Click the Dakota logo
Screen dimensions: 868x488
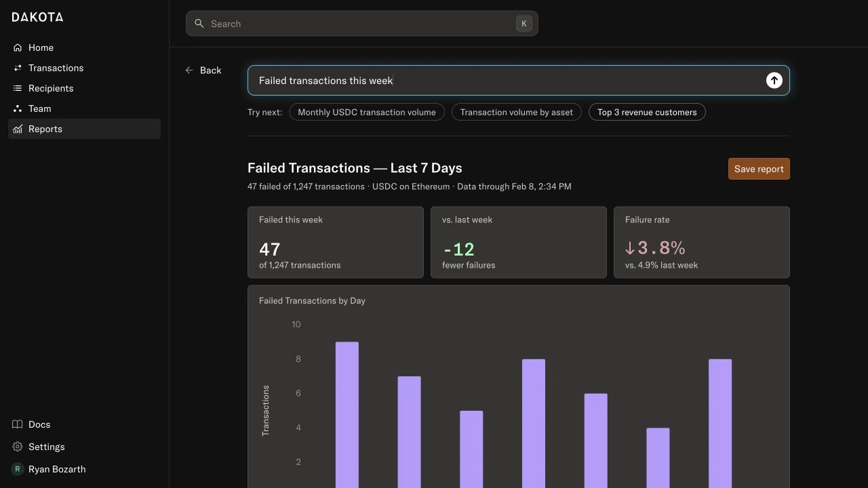pos(37,17)
